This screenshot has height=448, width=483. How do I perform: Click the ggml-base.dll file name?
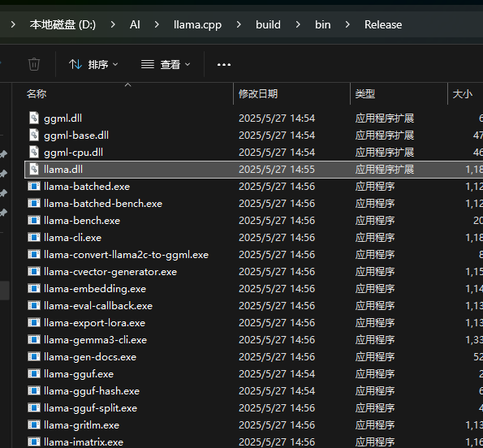click(x=76, y=136)
